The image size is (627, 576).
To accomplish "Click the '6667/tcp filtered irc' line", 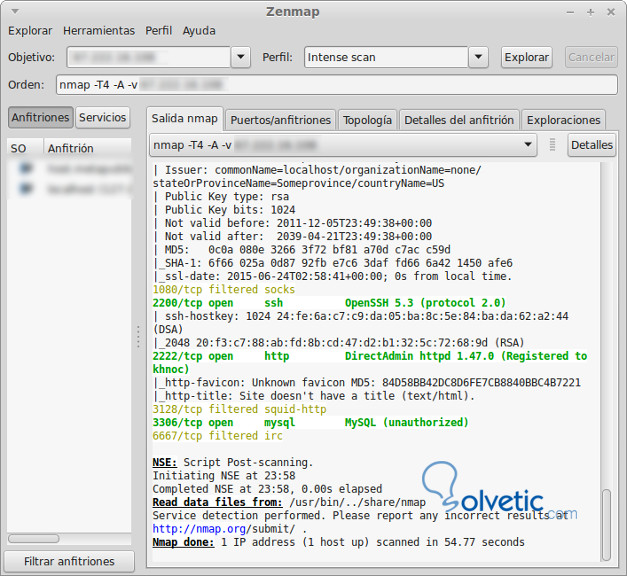I will point(217,436).
